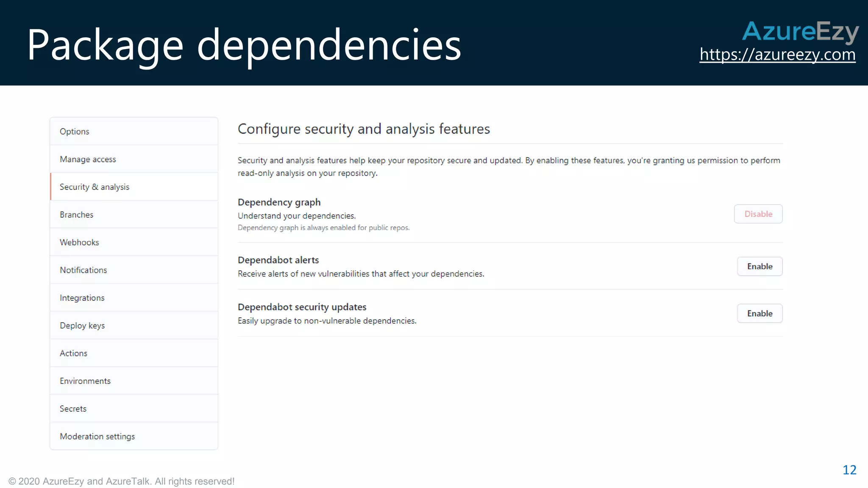
Task: Open Branches settings page
Action: (134, 215)
